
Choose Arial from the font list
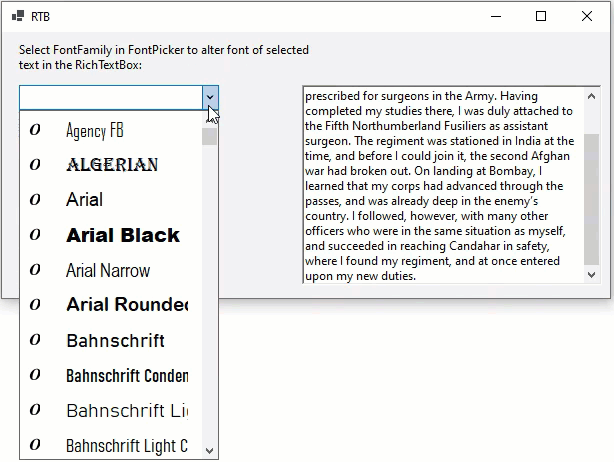click(x=85, y=200)
